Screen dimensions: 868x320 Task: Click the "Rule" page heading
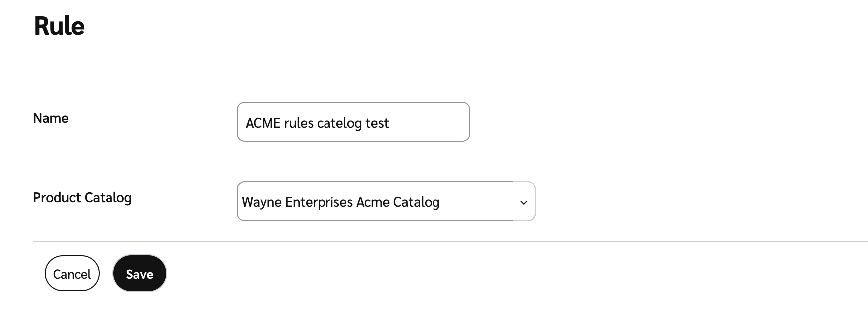point(59,26)
